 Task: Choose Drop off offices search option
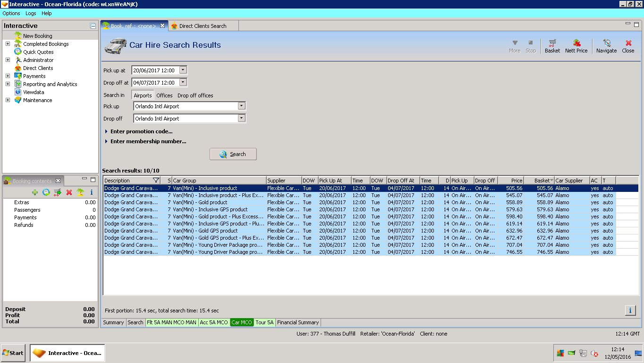click(195, 95)
